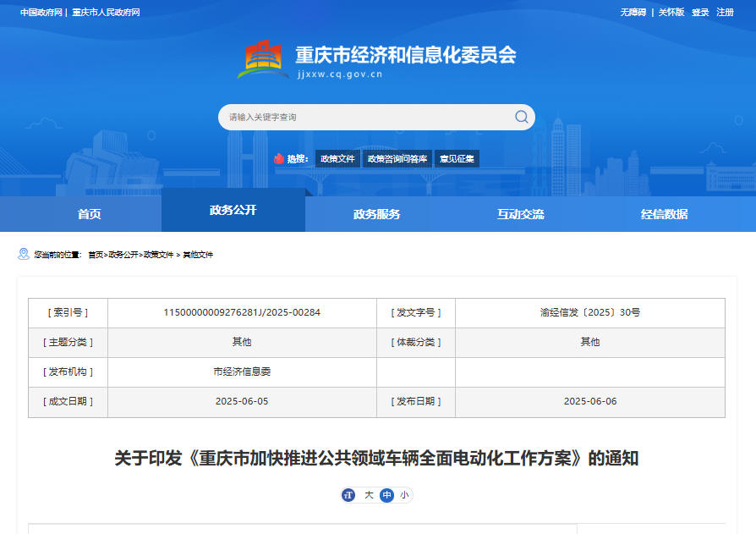This screenshot has height=534, width=756.
Task: Open the 经信数据 tab
Action: coord(664,214)
